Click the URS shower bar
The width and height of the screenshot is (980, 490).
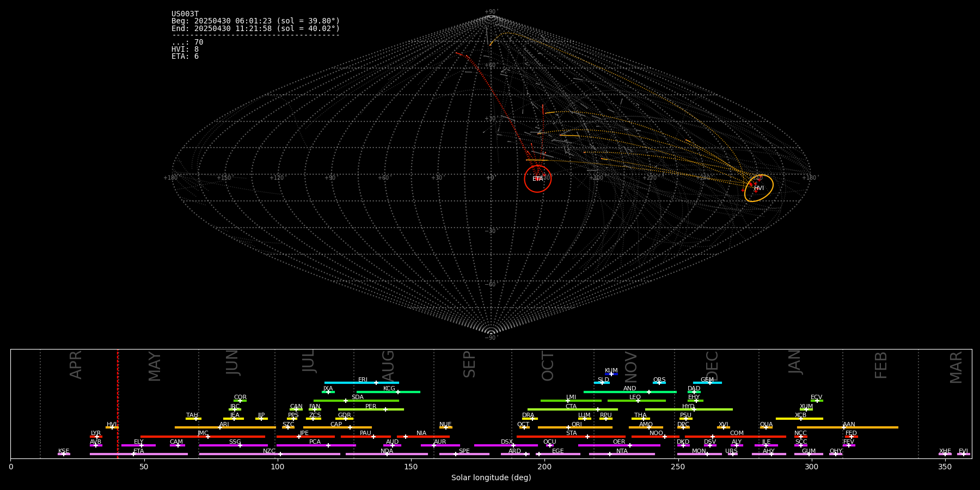coord(732,454)
